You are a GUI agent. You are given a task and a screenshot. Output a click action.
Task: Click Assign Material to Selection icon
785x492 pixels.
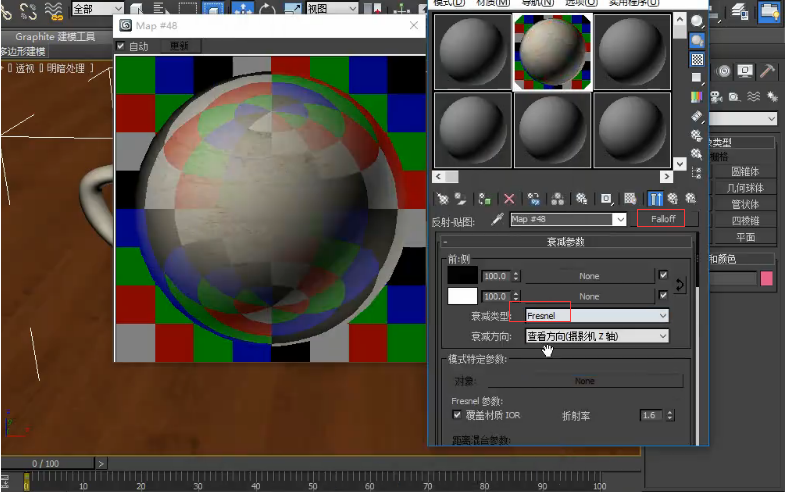tap(484, 199)
